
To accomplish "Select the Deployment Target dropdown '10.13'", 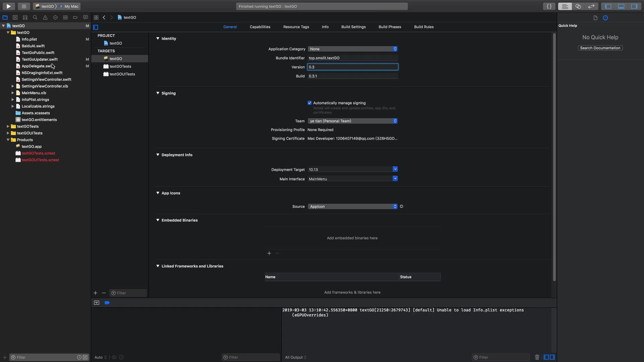I will 352,170.
